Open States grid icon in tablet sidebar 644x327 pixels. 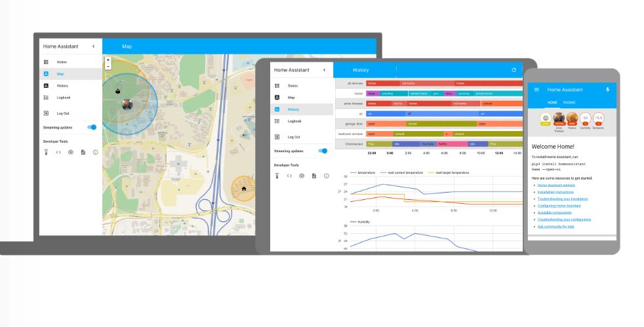(277, 86)
